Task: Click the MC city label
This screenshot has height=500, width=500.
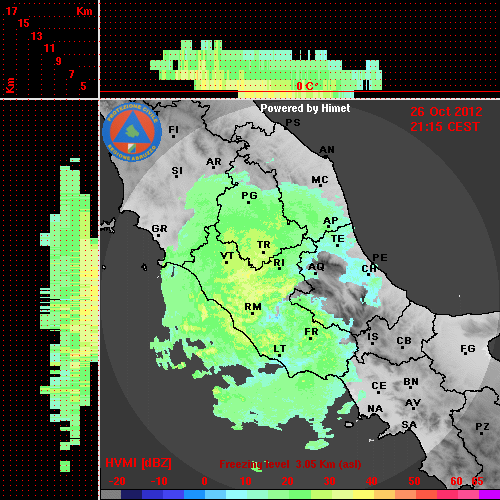Action: pos(320,180)
